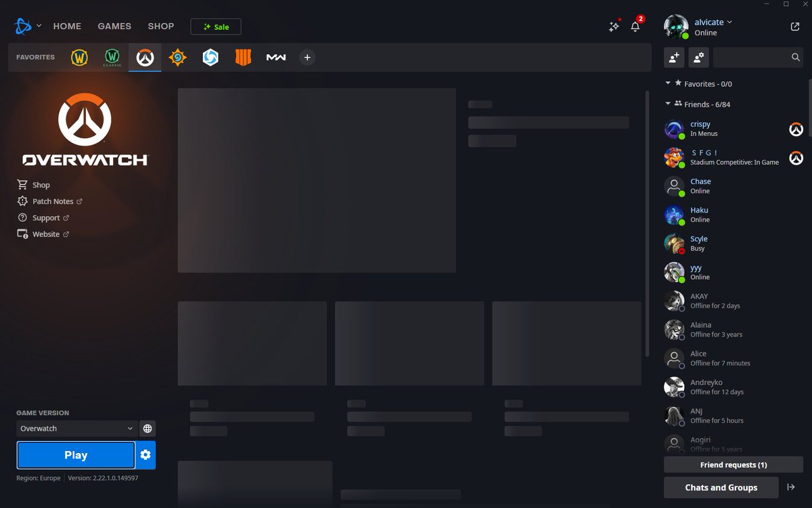Click Overwatch game icon next to SFG!
812x508 pixels.
(x=796, y=158)
